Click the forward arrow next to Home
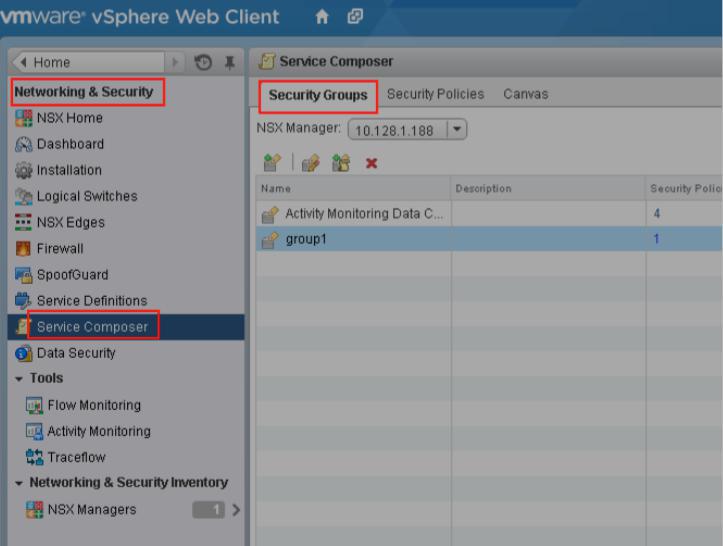Image resolution: width=723 pixels, height=546 pixels. click(175, 62)
